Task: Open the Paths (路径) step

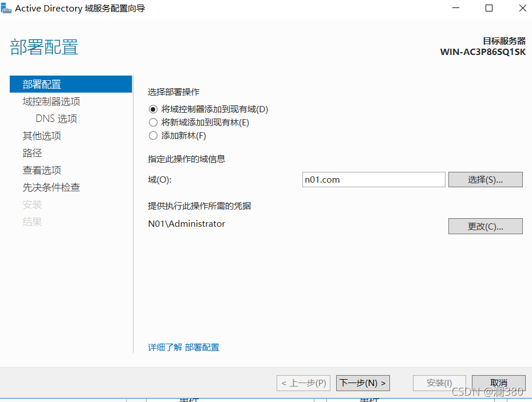Action: tap(32, 153)
